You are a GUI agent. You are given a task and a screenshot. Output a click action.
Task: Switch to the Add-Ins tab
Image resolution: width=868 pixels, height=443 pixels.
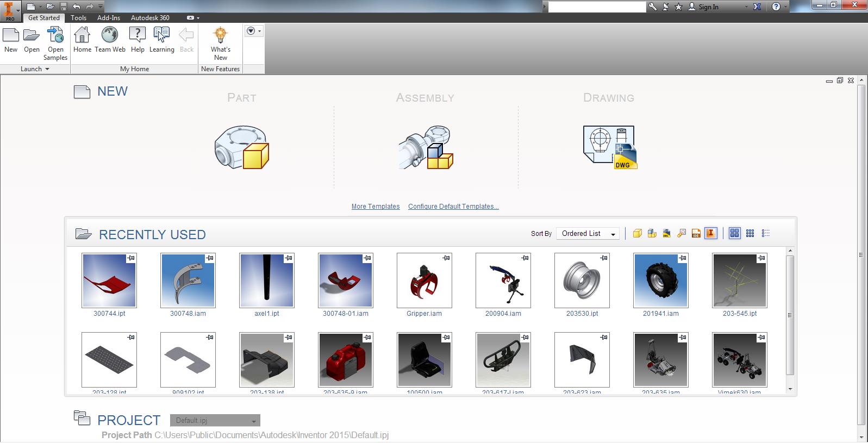coord(109,18)
